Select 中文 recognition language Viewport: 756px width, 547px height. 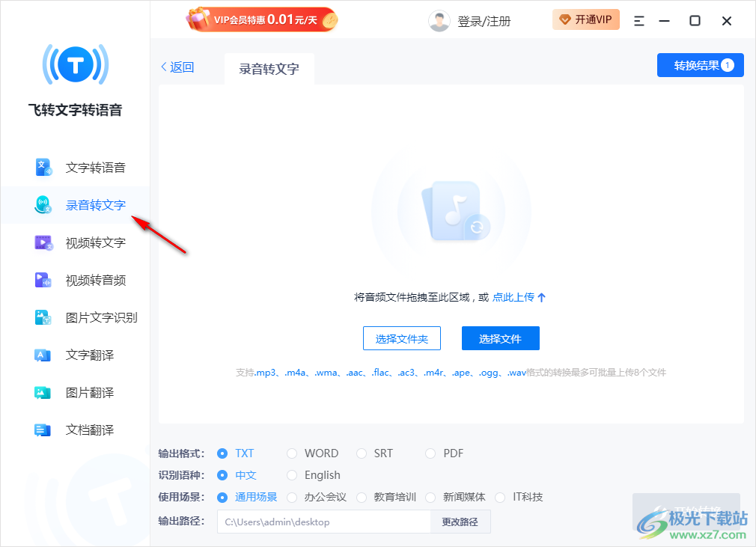pyautogui.click(x=222, y=475)
